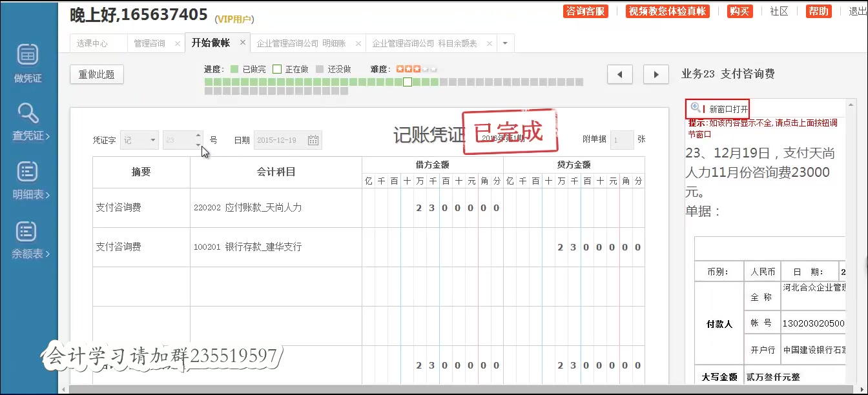Click the right arrow to next business

[656, 74]
